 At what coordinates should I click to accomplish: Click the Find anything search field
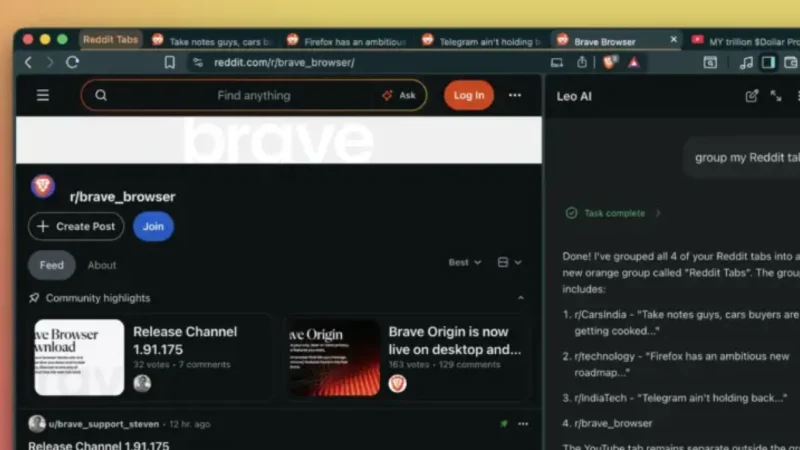(254, 95)
